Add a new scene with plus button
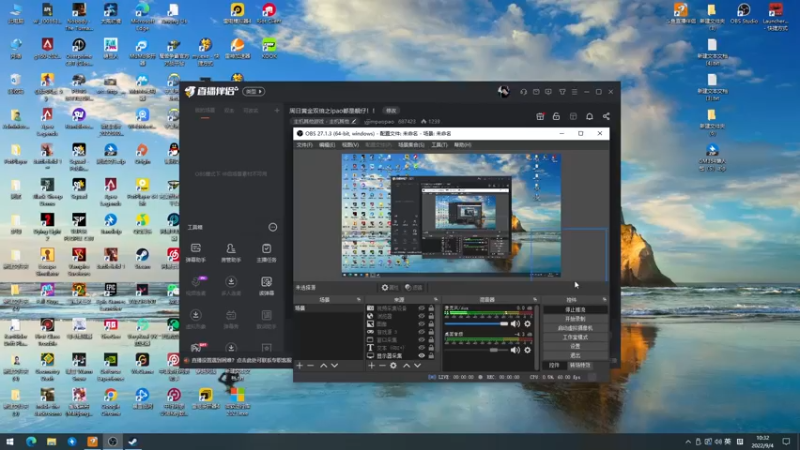The image size is (800, 450). tap(299, 365)
